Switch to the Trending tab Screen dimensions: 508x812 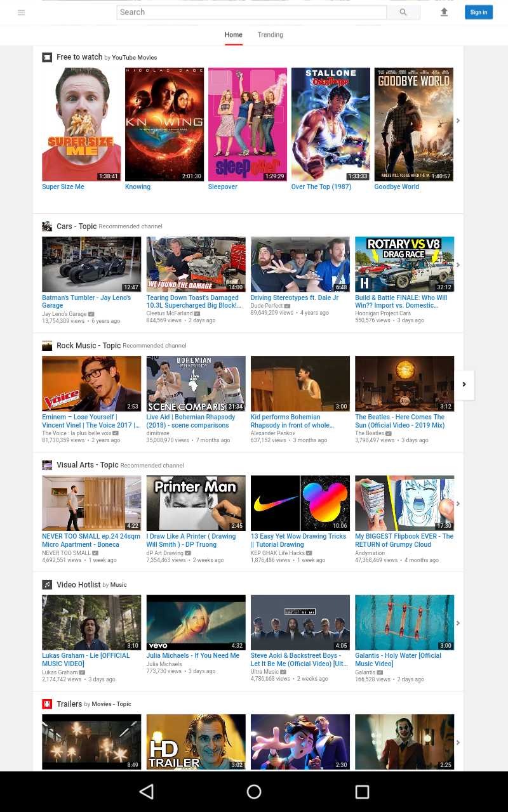[270, 35]
